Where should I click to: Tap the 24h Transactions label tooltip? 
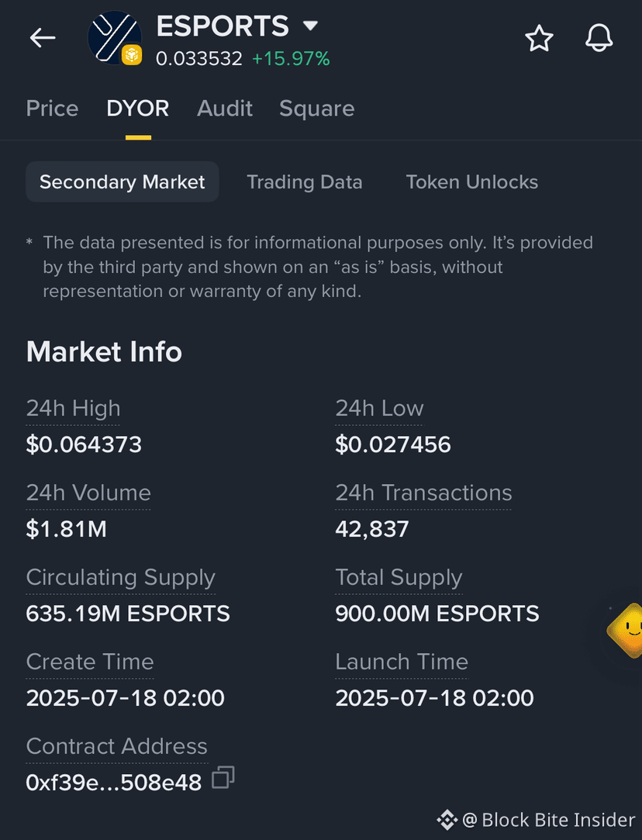423,493
